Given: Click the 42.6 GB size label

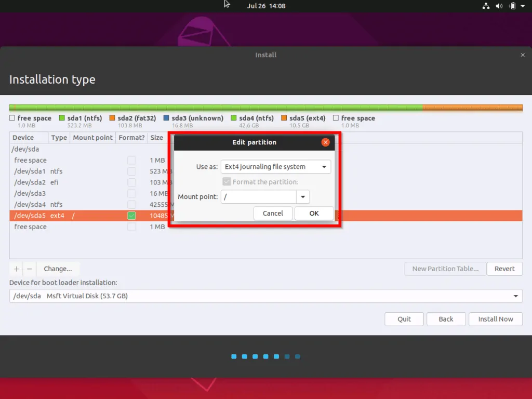Looking at the screenshot, I should pos(249,126).
